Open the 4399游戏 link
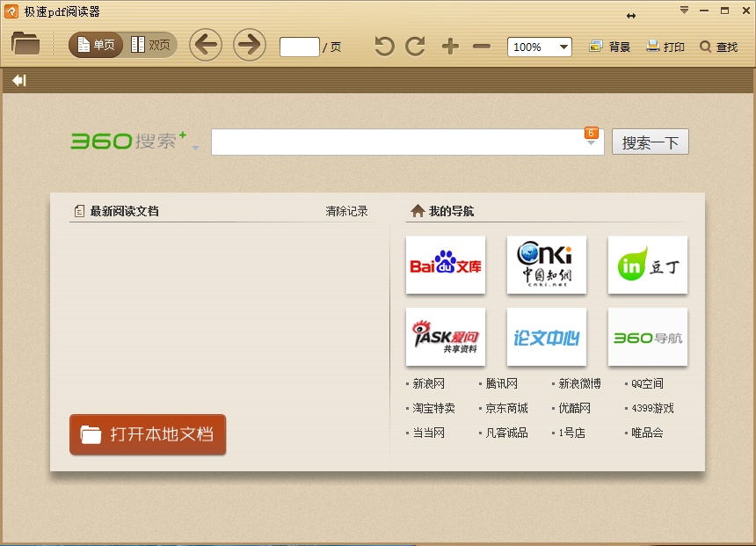Screen dimensions: 756x546 point(652,408)
